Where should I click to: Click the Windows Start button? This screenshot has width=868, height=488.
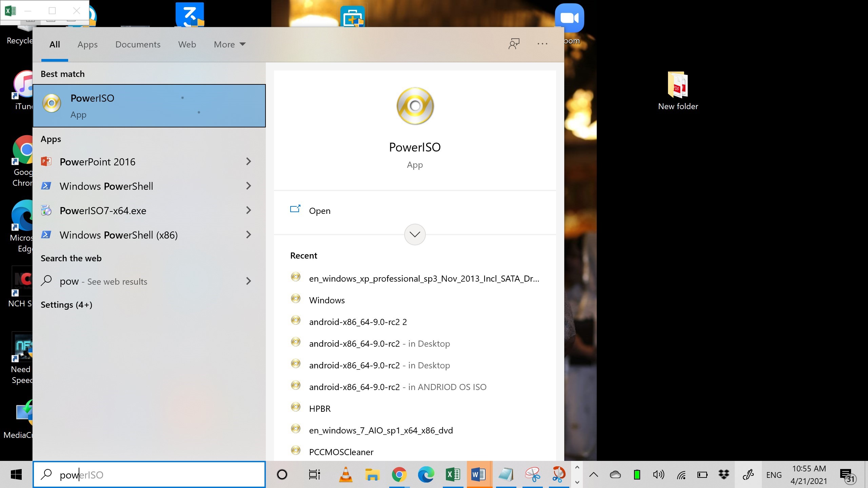[x=16, y=474]
